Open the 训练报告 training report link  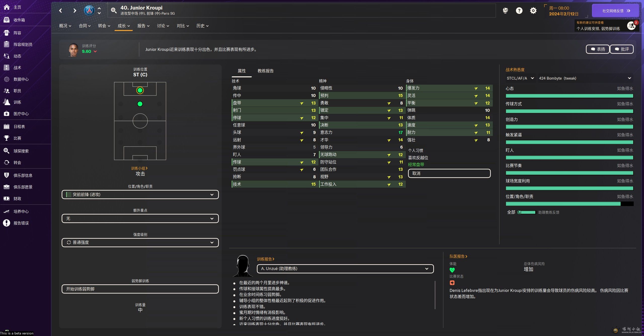pyautogui.click(x=266, y=259)
